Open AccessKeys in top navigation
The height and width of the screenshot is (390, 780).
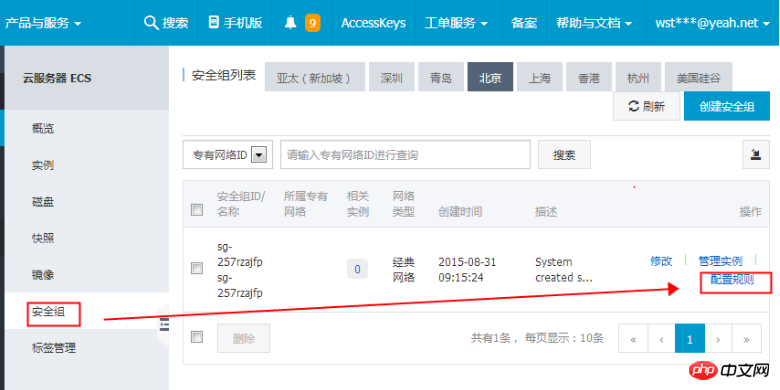374,23
